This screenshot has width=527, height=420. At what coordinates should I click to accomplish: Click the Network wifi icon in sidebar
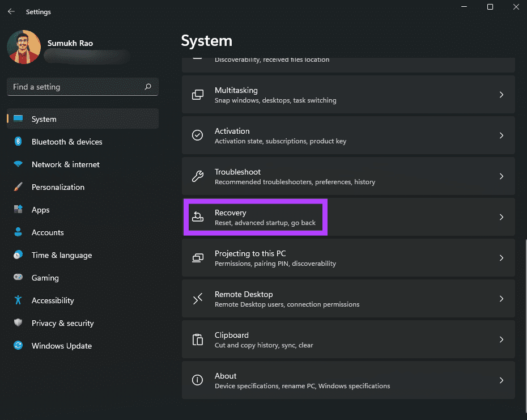18,164
